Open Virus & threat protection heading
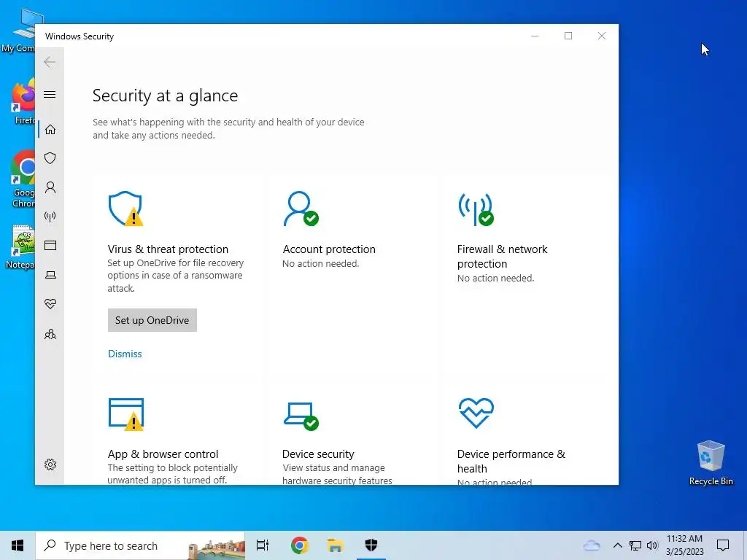Viewport: 747px width, 560px height. [168, 249]
